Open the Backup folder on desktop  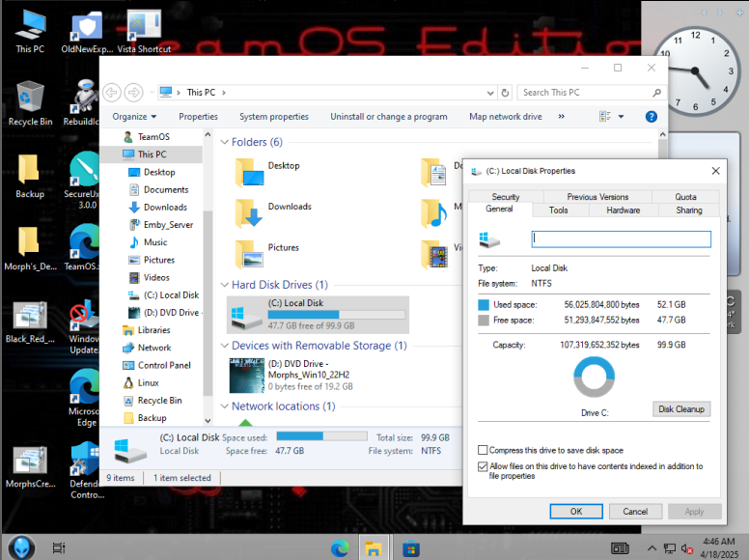coord(30,176)
